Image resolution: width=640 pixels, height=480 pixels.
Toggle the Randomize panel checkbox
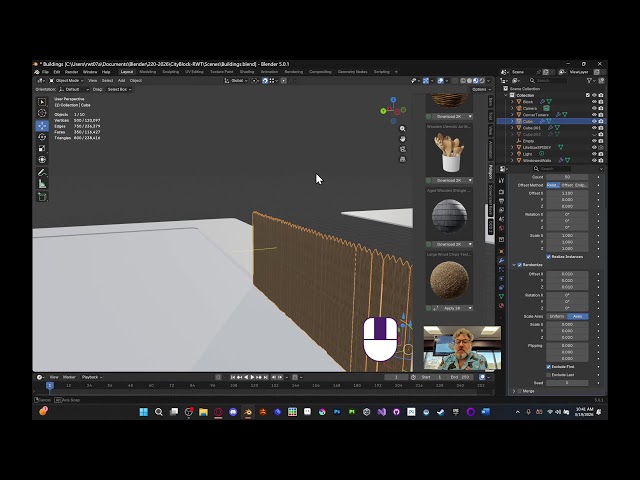click(520, 265)
